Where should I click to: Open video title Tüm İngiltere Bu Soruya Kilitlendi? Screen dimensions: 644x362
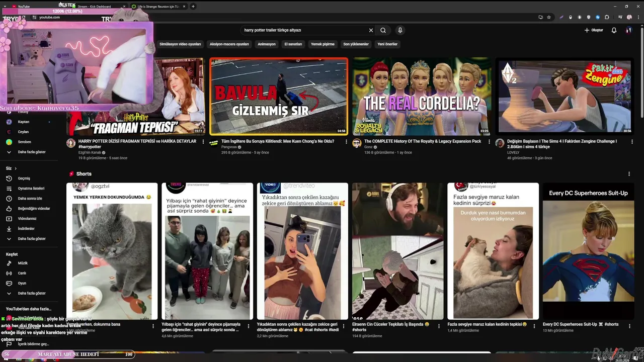(x=278, y=141)
